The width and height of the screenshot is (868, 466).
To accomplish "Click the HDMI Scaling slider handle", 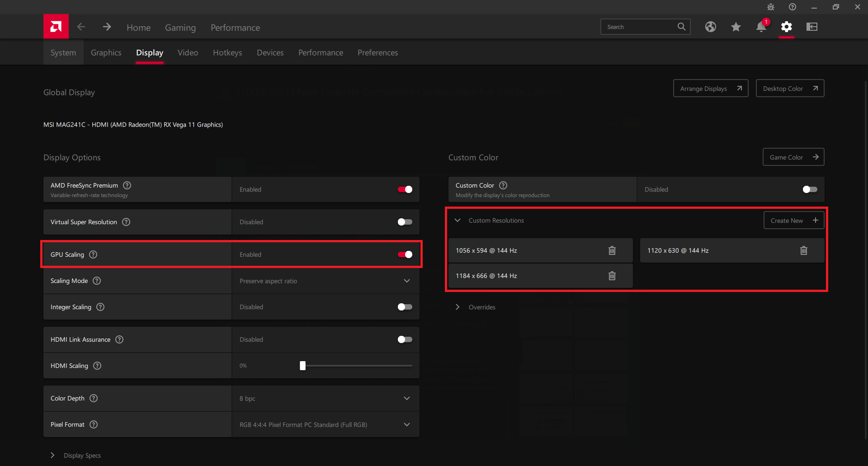I will (x=302, y=366).
